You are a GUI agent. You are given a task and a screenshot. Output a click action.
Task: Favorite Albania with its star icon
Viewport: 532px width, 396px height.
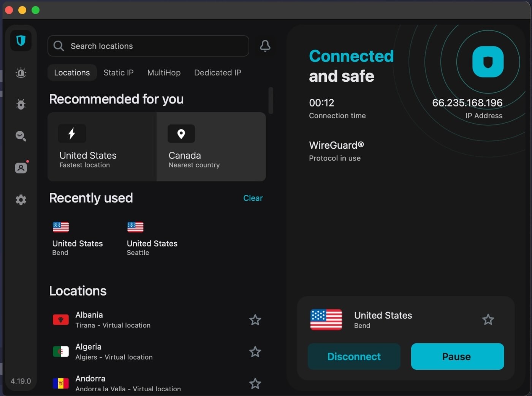pos(255,320)
